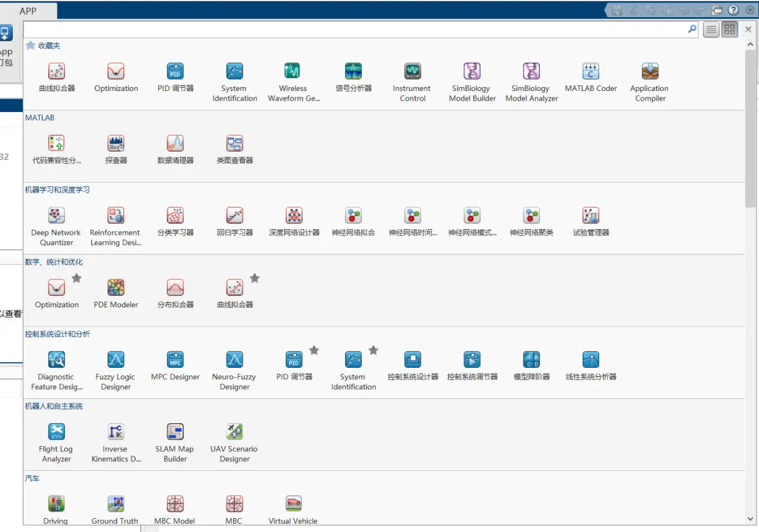Image resolution: width=759 pixels, height=532 pixels.
Task: Launch the 探查器 profiler app
Action: click(x=116, y=150)
